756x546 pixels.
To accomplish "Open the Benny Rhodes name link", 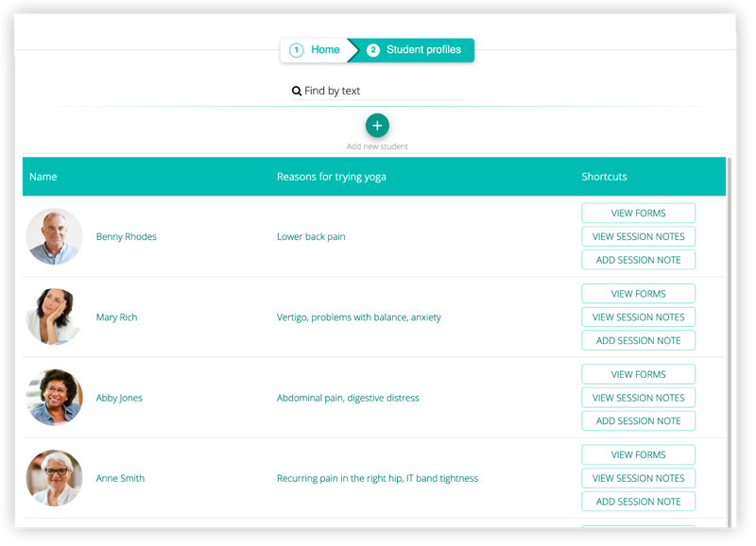I will coord(127,236).
